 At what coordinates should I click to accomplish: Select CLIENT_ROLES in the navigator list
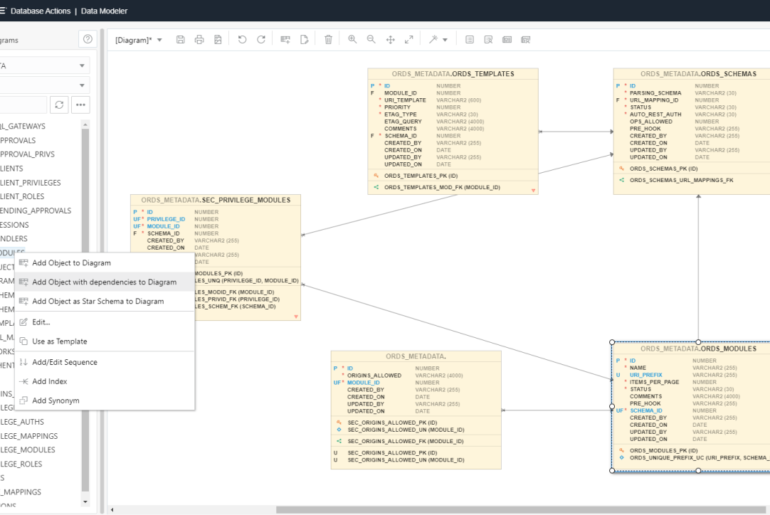(x=22, y=197)
